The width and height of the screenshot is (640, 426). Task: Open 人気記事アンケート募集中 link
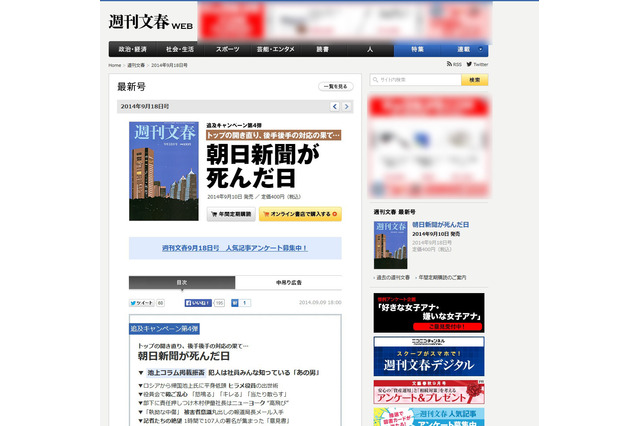click(x=235, y=248)
